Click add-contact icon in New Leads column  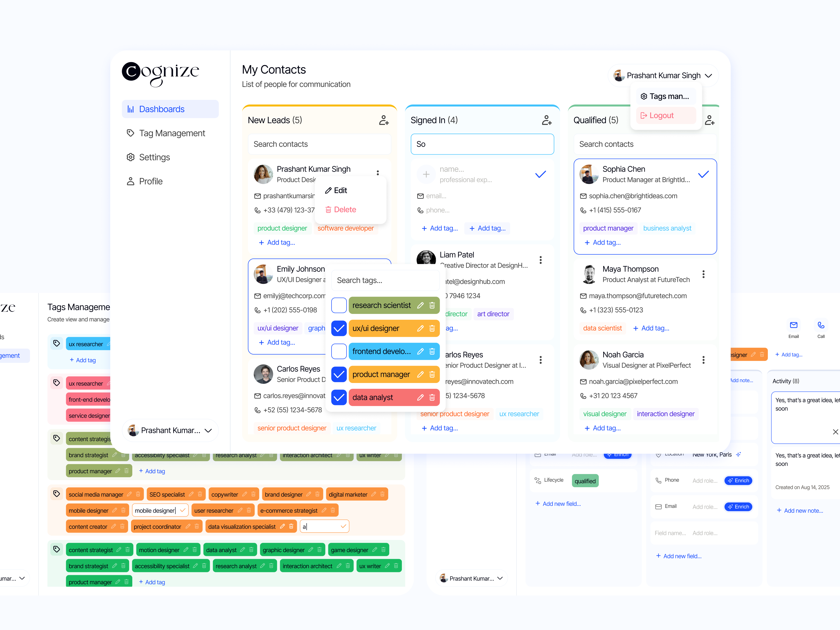click(x=384, y=120)
